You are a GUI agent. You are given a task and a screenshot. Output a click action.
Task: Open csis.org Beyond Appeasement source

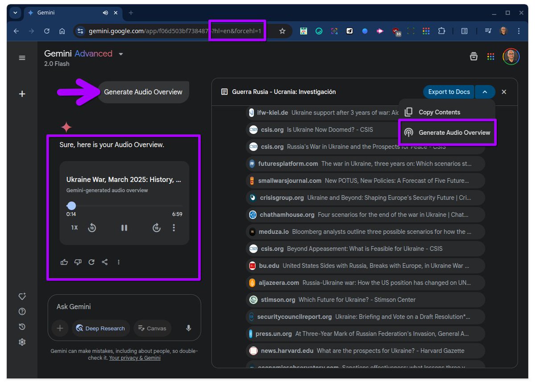click(x=366, y=248)
